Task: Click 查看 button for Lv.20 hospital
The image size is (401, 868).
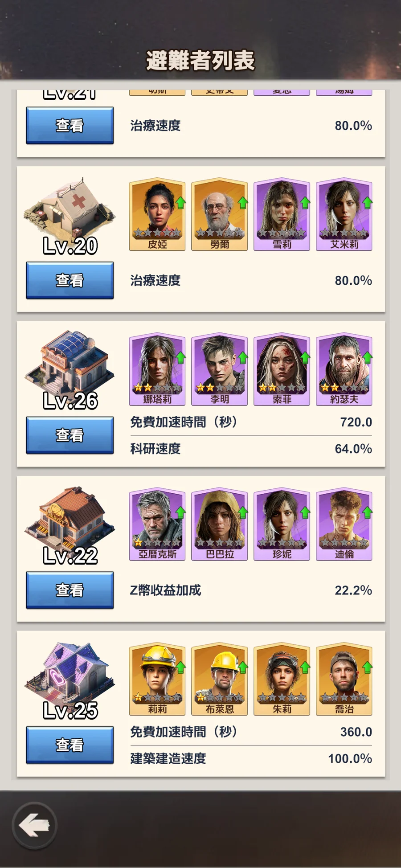Action: pyautogui.click(x=70, y=280)
